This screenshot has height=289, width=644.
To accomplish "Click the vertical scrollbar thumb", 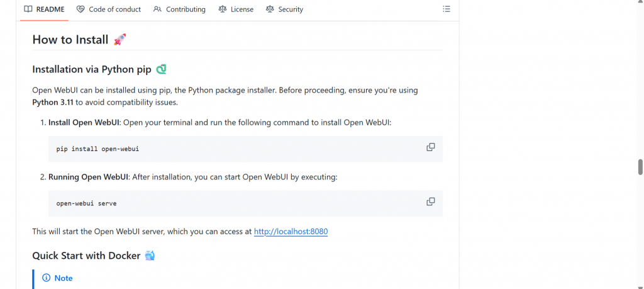I will click(640, 167).
